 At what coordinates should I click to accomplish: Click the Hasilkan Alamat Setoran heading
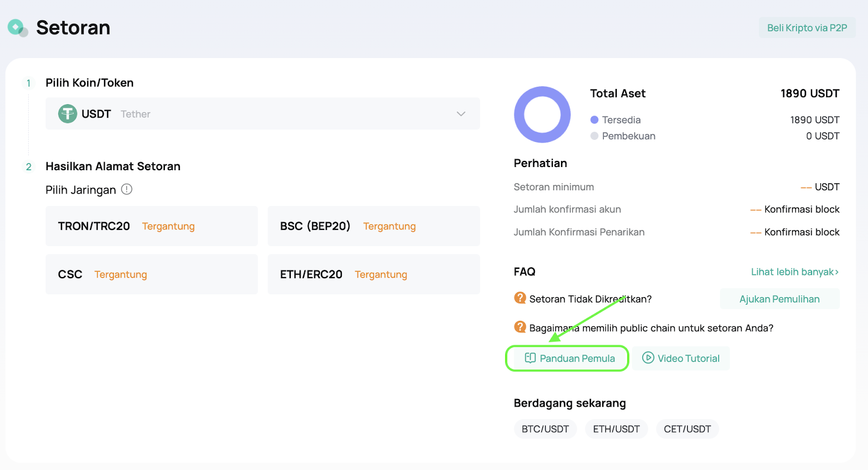[x=113, y=166]
